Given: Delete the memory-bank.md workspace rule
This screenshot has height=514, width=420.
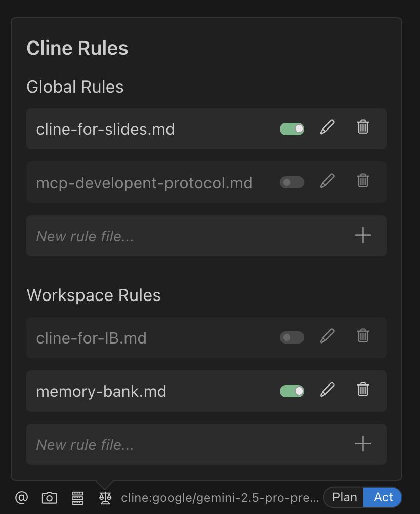Looking at the screenshot, I should [x=362, y=390].
